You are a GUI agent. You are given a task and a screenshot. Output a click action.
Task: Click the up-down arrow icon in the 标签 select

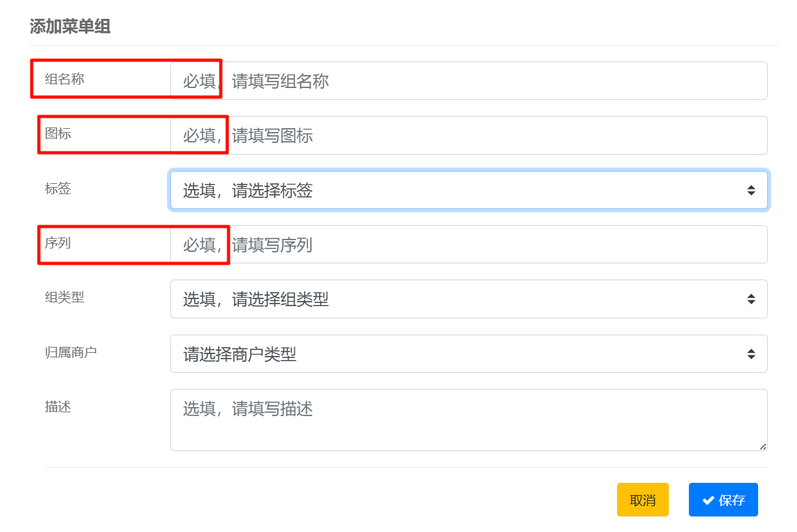751,190
